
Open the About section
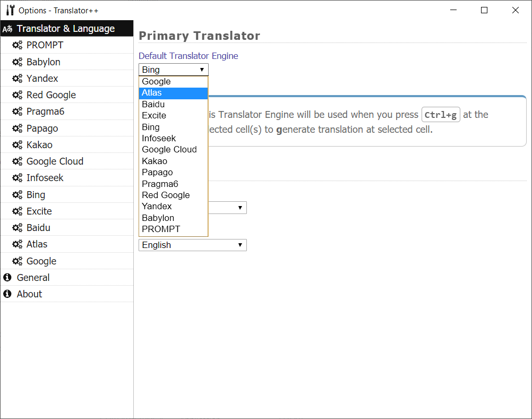[x=67, y=294]
